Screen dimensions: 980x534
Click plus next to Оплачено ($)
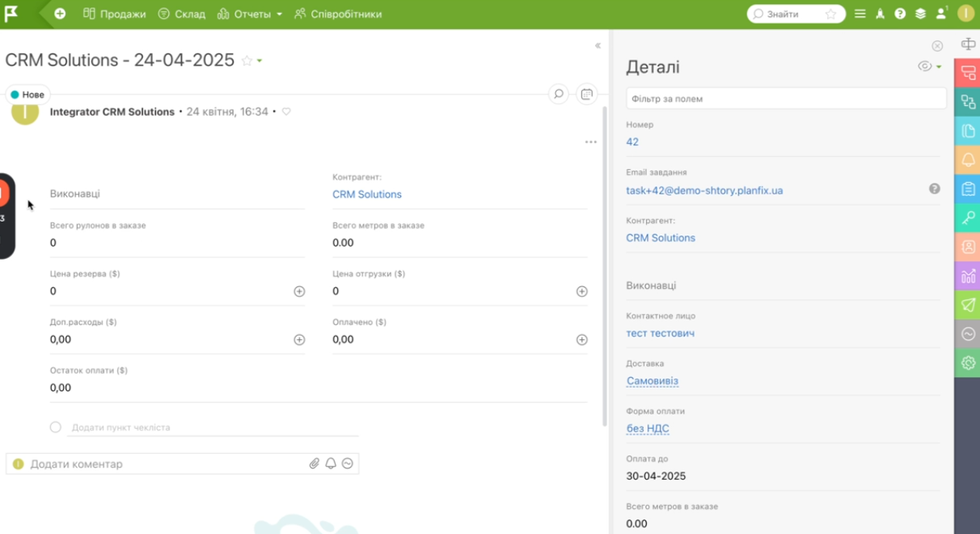coord(581,340)
